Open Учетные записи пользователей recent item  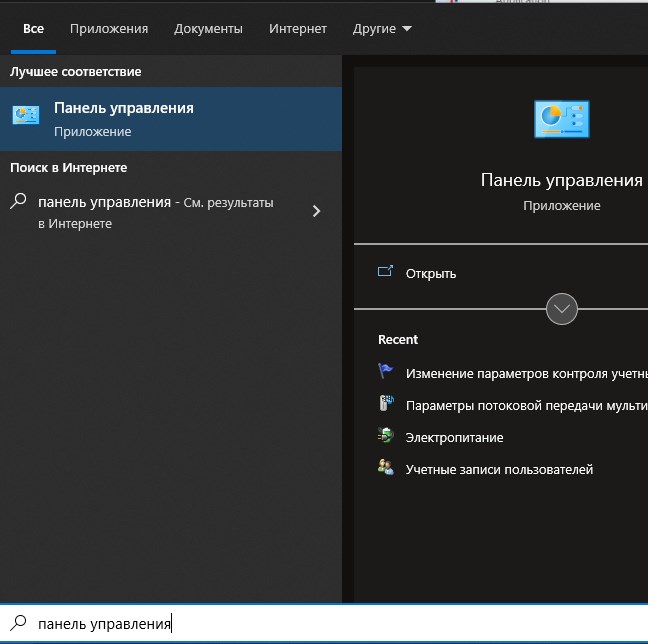click(499, 470)
